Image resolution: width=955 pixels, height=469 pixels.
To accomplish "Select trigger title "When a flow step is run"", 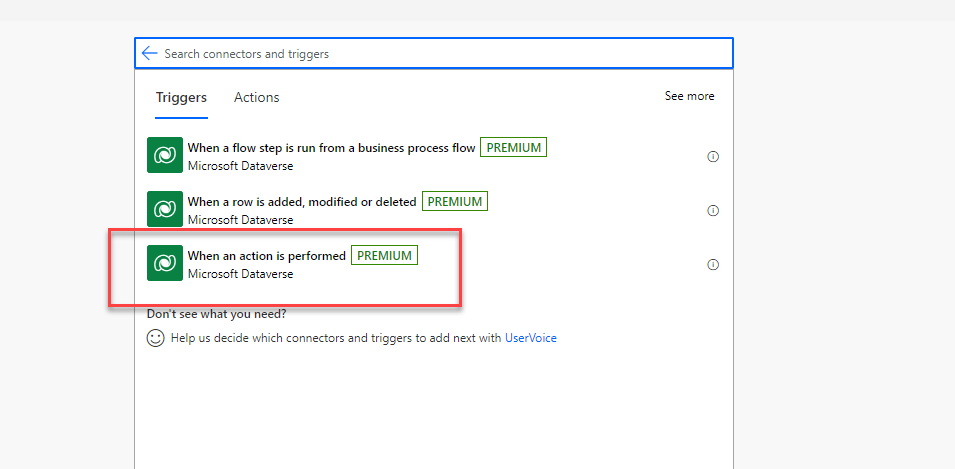I will click(x=331, y=148).
